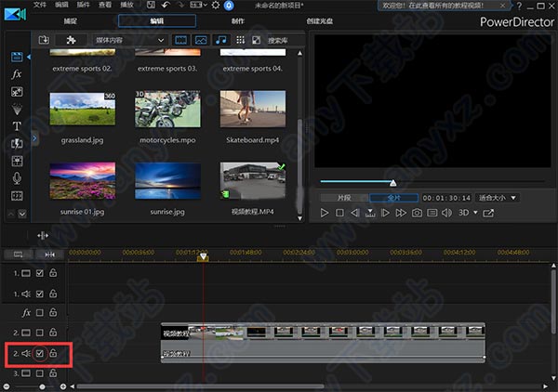This screenshot has width=558, height=392.
Task: Click the timeline zoom-in plus button
Action: (x=63, y=386)
